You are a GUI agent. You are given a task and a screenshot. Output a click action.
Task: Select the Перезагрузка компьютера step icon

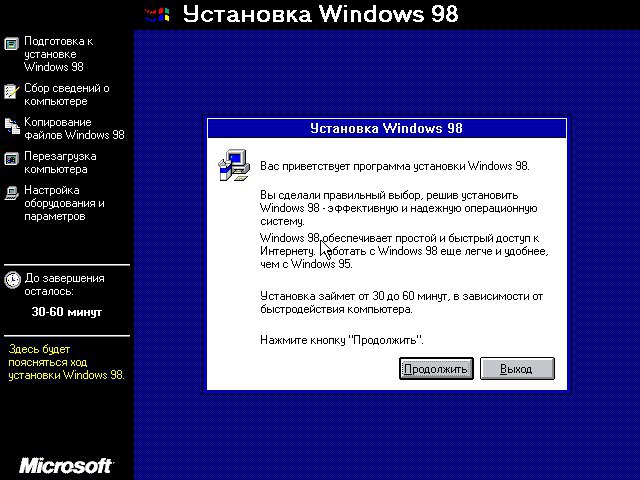click(x=11, y=159)
